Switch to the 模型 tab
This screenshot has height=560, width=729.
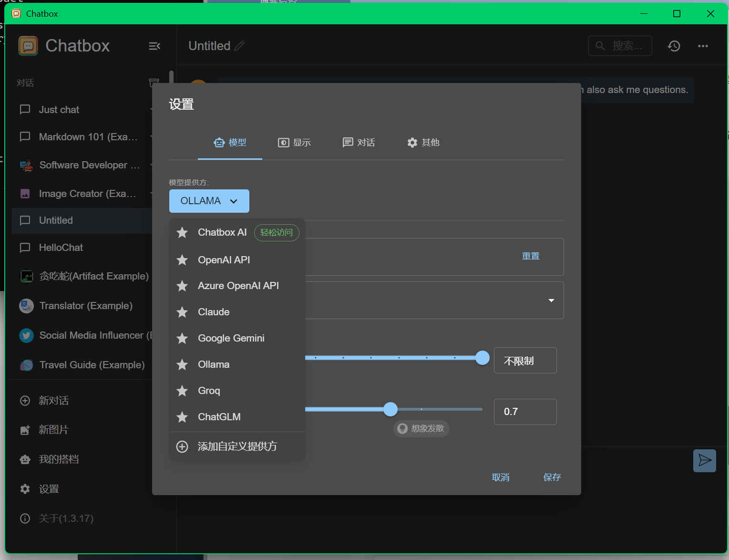point(230,143)
